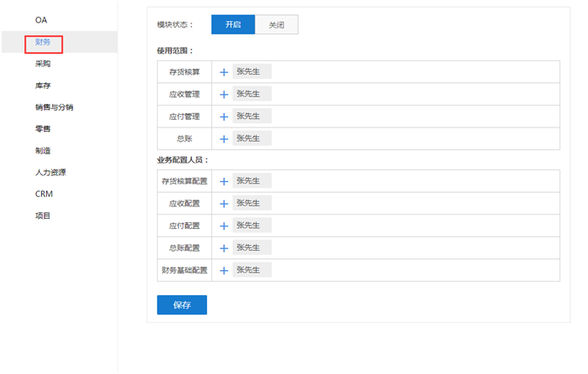This screenshot has width=588, height=374.
Task: Select the 张先生 tag in the 总账 row
Action: (252, 138)
